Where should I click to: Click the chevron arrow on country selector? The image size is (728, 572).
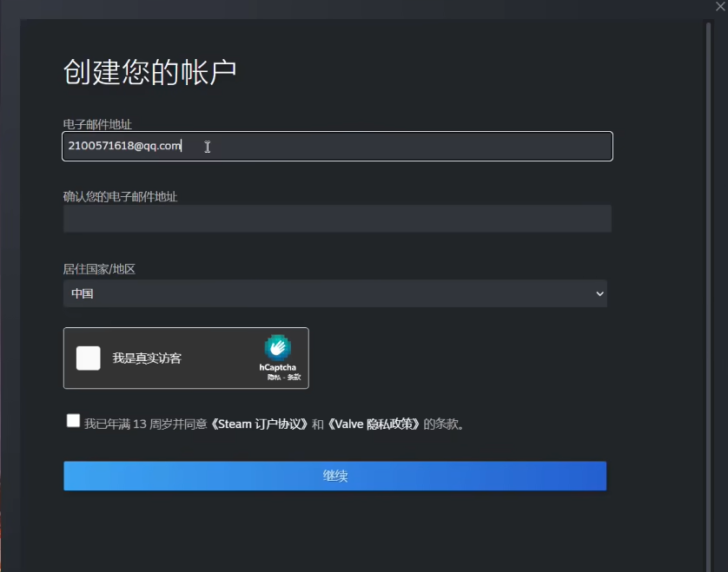pyautogui.click(x=599, y=294)
